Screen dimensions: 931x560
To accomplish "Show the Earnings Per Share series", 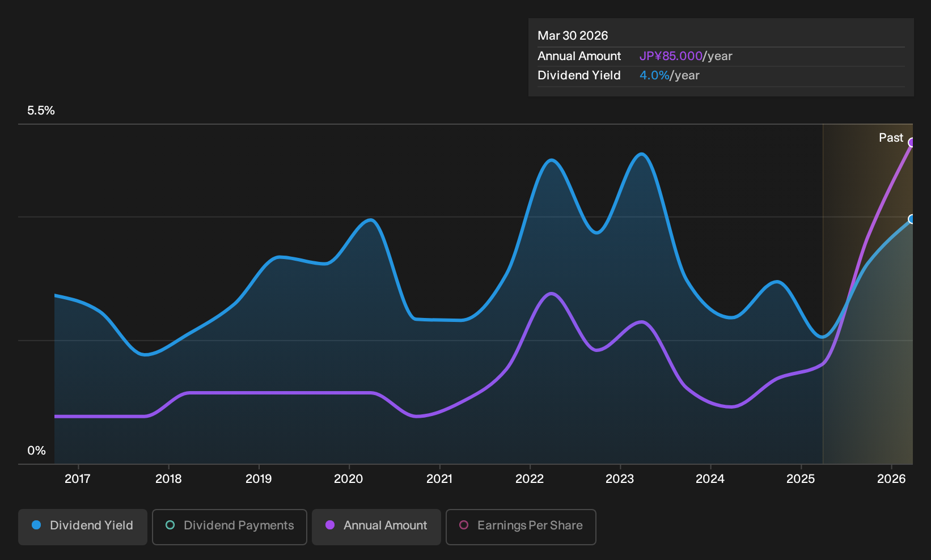I will tap(521, 527).
